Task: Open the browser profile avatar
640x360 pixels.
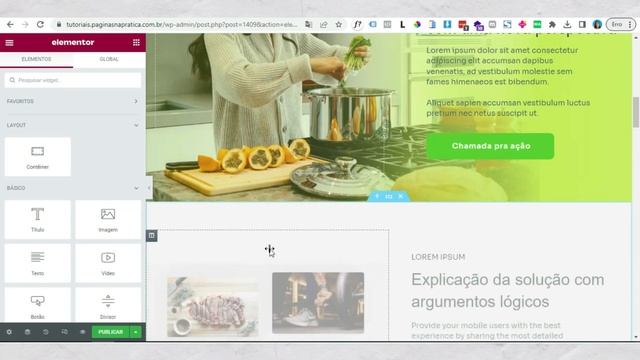Action: click(597, 24)
